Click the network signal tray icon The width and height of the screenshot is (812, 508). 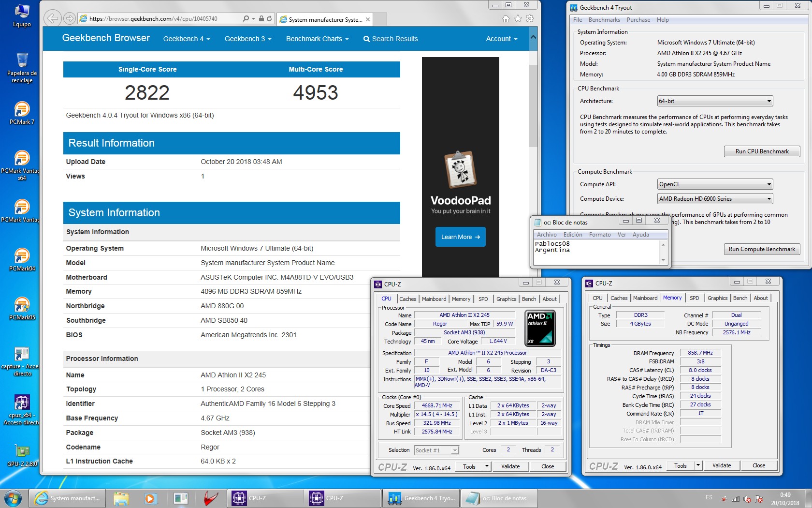pyautogui.click(x=736, y=499)
